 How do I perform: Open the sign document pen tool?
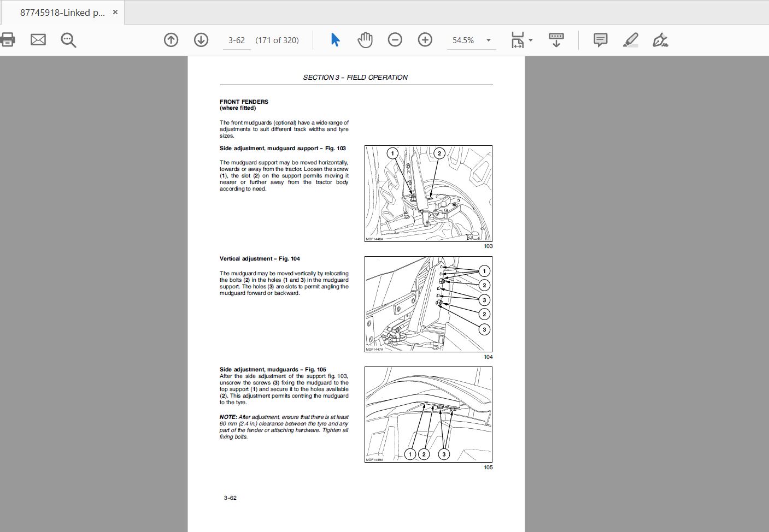point(660,40)
